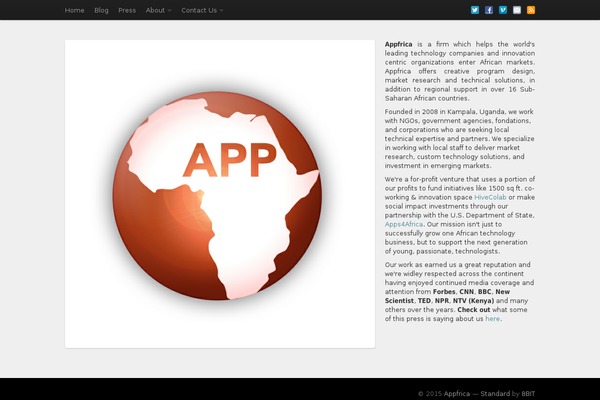Click the bold 'CNN' text
The width and height of the screenshot is (600, 400).
point(466,292)
